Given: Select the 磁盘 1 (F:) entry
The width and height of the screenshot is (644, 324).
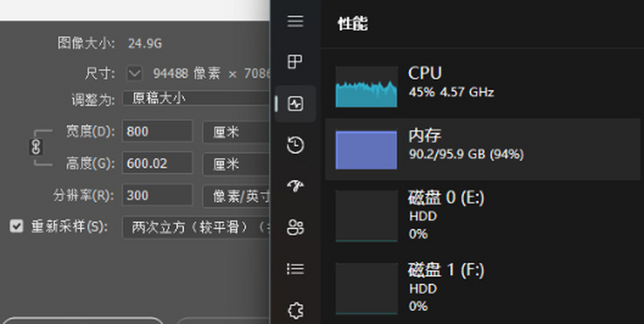Looking at the screenshot, I should (x=483, y=289).
